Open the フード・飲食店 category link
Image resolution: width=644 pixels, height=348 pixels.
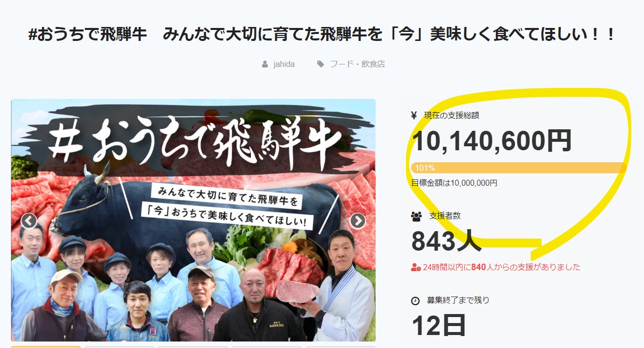[357, 64]
